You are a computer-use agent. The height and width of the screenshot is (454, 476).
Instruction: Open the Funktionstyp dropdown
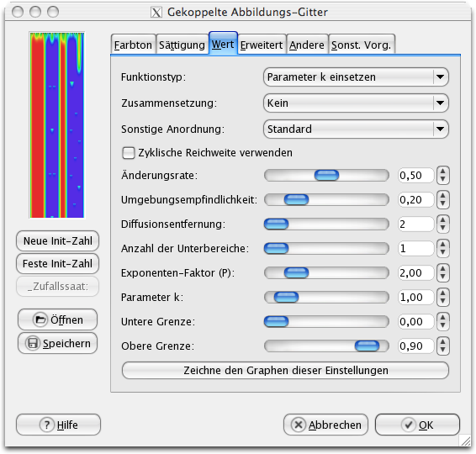[x=356, y=77]
